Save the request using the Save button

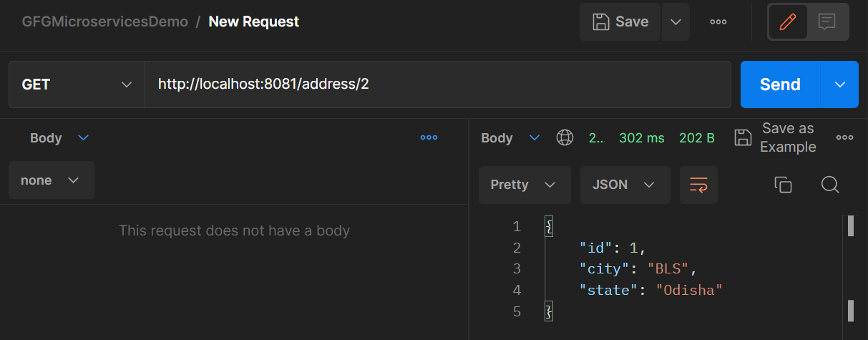click(620, 22)
